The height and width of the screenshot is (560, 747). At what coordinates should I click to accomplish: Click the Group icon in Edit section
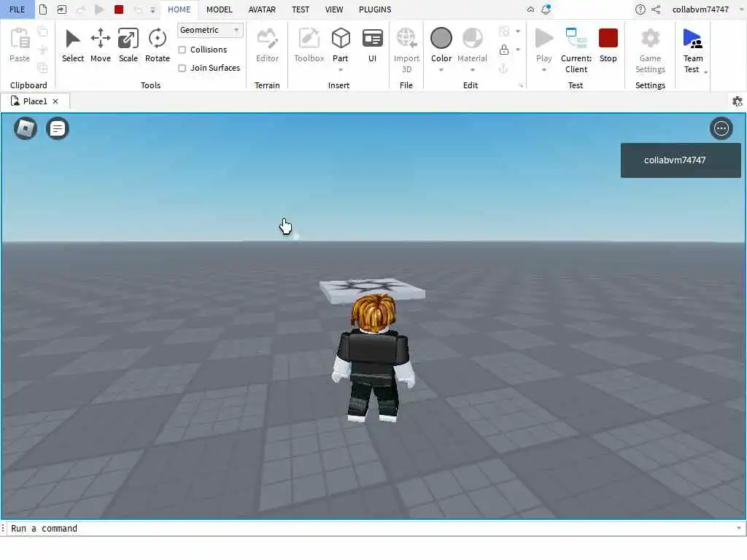[504, 31]
